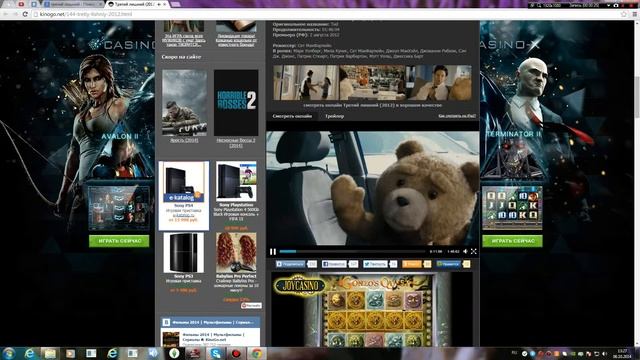The image size is (640, 360).
Task: Share via the blue Mail.ru button
Action: coord(448,264)
